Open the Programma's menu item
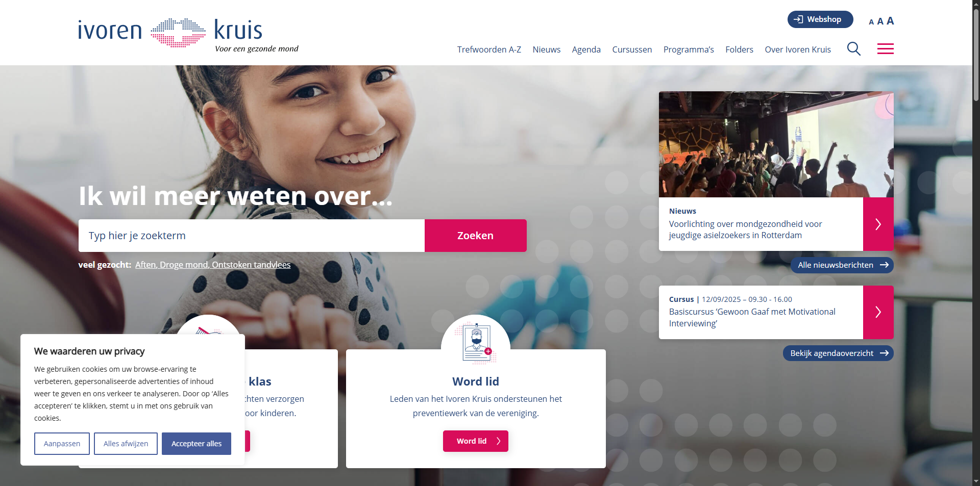Image resolution: width=980 pixels, height=486 pixels. [x=689, y=49]
